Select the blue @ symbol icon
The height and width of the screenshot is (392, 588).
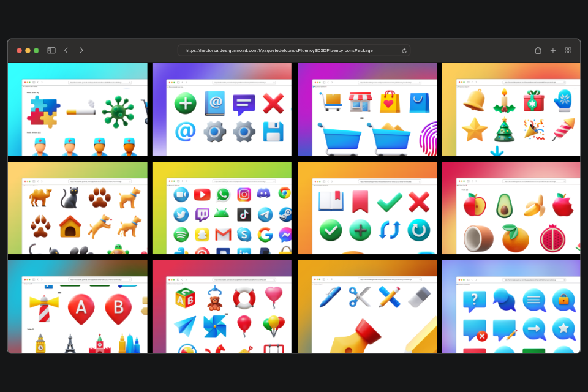tap(185, 132)
